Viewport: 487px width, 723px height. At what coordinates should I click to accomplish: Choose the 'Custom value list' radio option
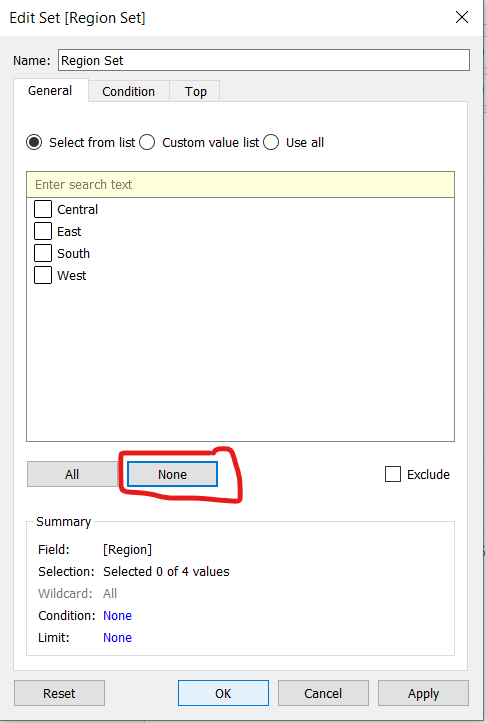click(x=147, y=142)
